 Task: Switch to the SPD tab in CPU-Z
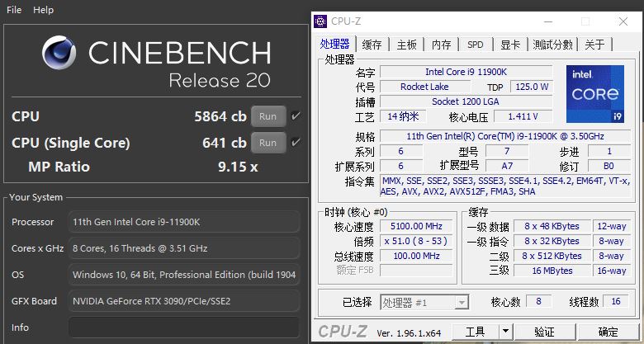pos(476,45)
